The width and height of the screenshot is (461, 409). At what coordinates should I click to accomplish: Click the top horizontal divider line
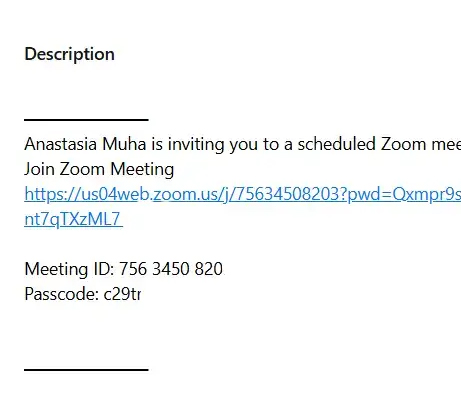[x=86, y=119]
